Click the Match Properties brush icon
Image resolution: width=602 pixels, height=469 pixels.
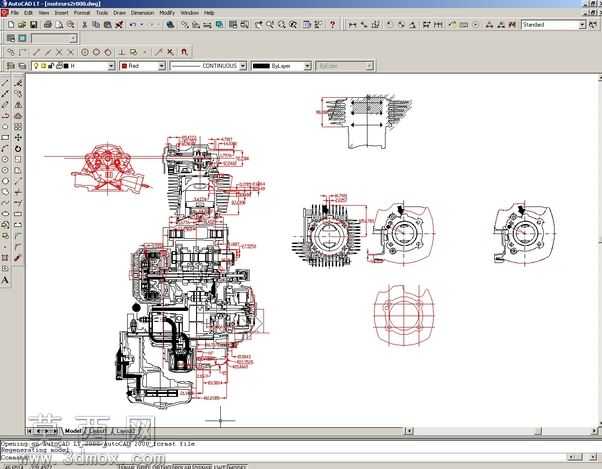119,25
